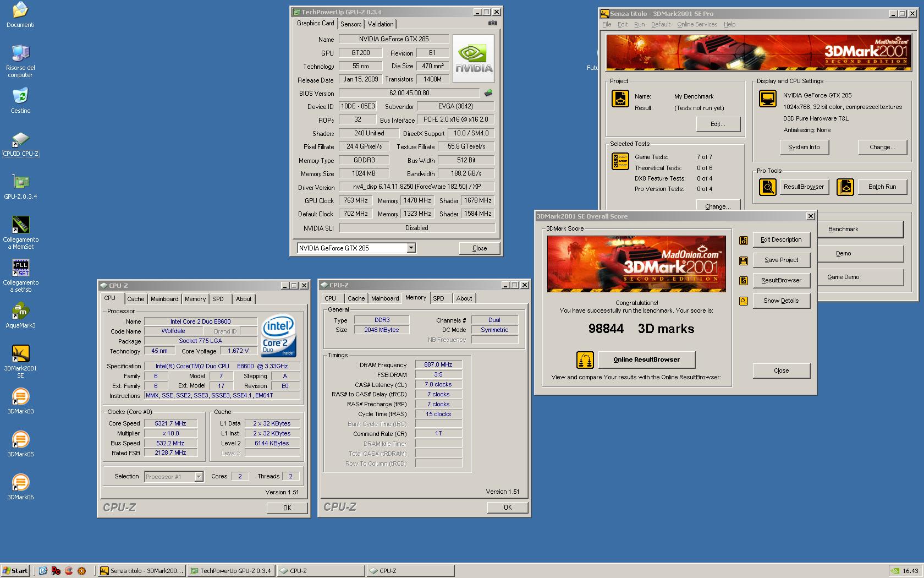Click ResultBrowser magnifier icon in Pro Tools

point(767,187)
